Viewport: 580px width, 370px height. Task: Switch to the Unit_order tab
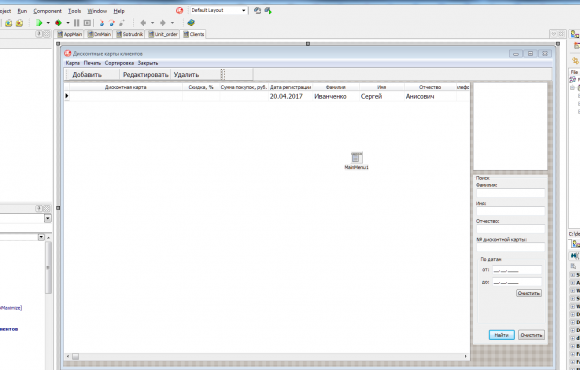coord(163,34)
